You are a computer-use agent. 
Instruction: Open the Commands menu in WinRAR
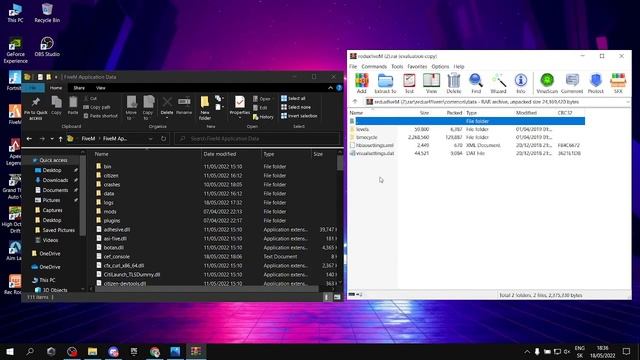(374, 67)
